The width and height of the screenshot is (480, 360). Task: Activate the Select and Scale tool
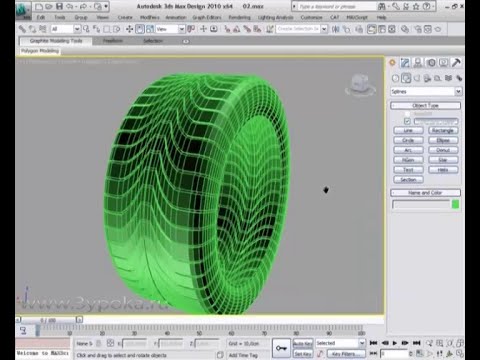(x=150, y=29)
